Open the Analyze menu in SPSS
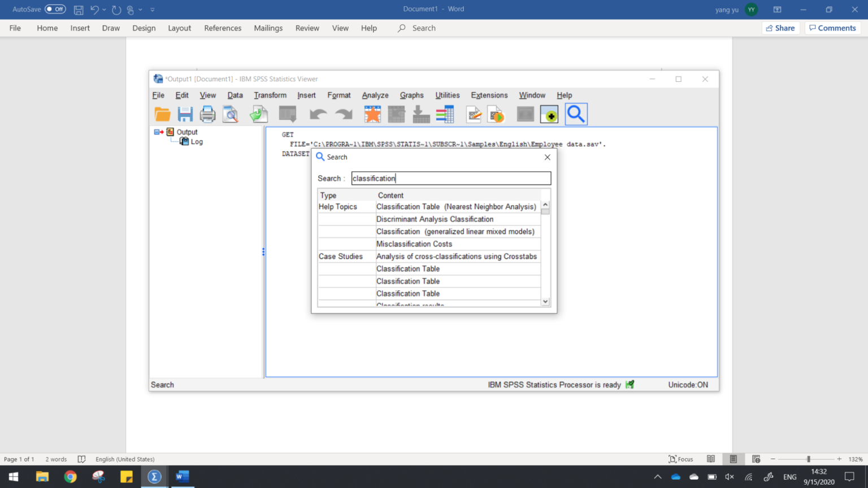The height and width of the screenshot is (488, 868). pos(374,95)
